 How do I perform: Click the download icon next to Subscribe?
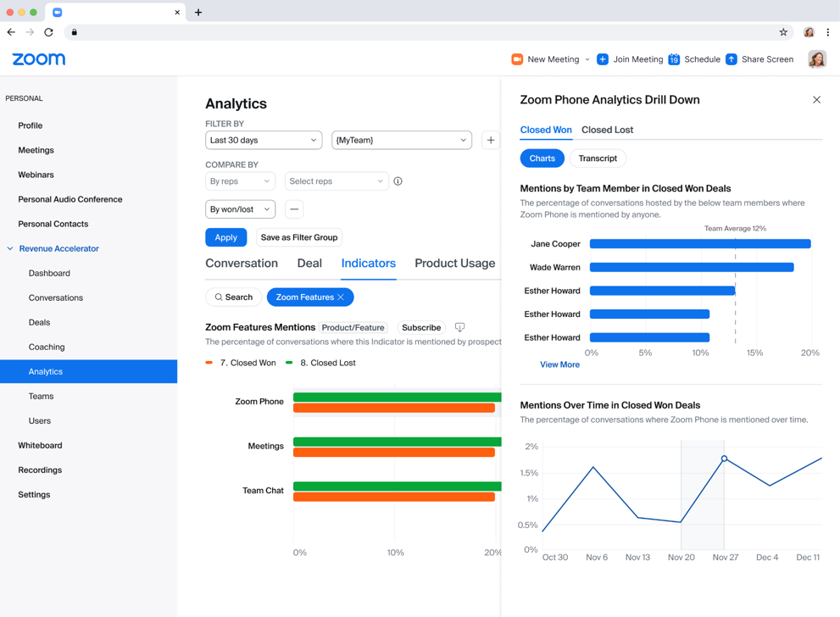click(459, 327)
